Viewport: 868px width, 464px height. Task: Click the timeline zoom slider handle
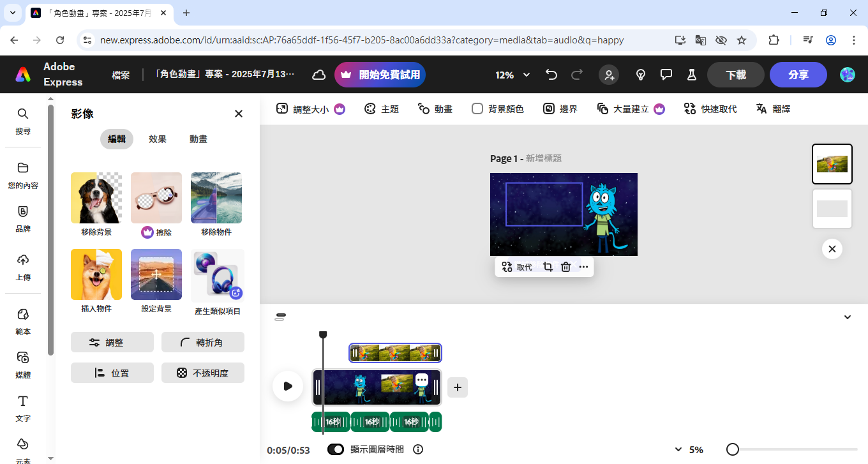(733, 449)
